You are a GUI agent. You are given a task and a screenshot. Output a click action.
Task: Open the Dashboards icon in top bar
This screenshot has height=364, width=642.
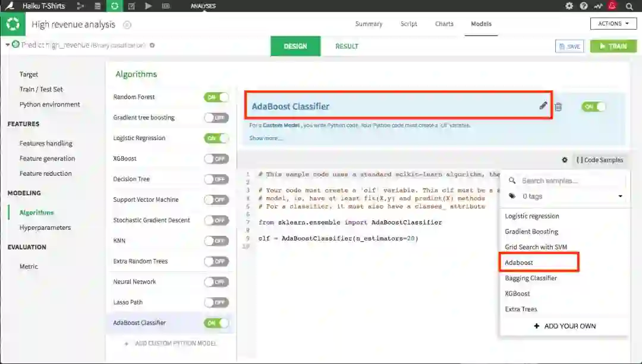166,6
